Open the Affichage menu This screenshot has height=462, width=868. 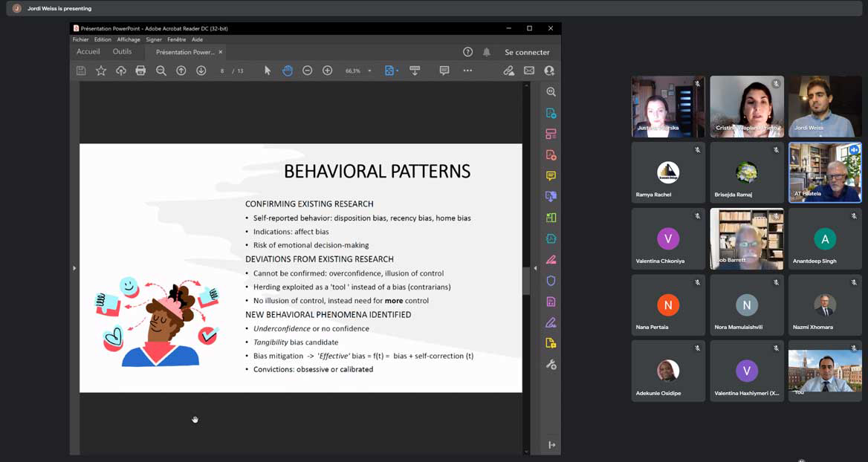coord(128,39)
